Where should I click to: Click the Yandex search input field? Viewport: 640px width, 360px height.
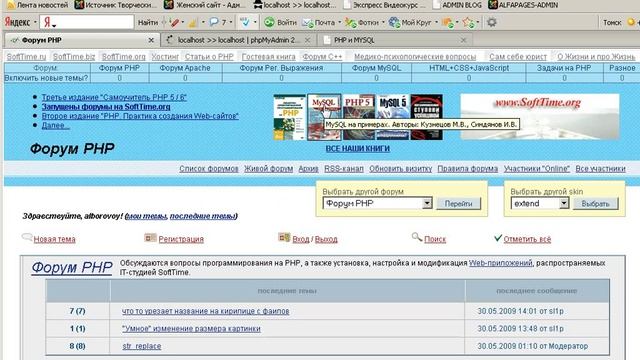(87, 22)
